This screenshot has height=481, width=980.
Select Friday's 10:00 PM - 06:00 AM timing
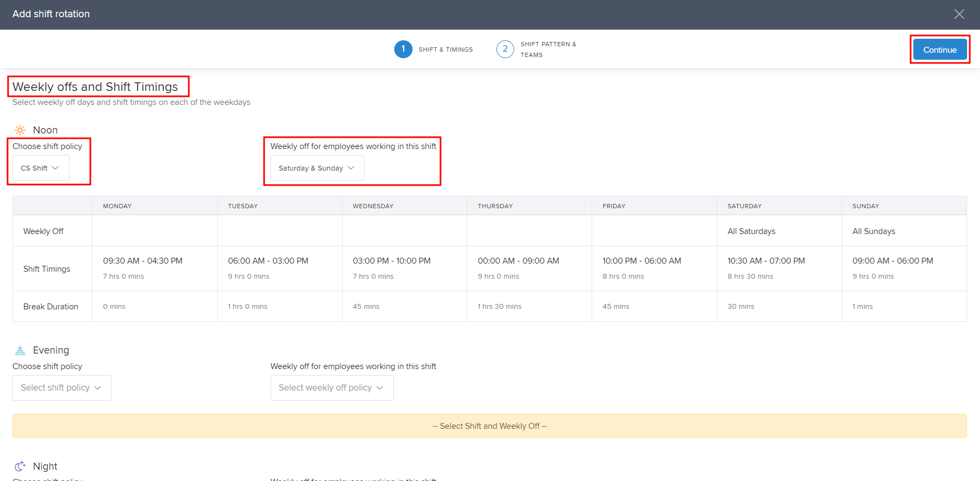coord(642,261)
